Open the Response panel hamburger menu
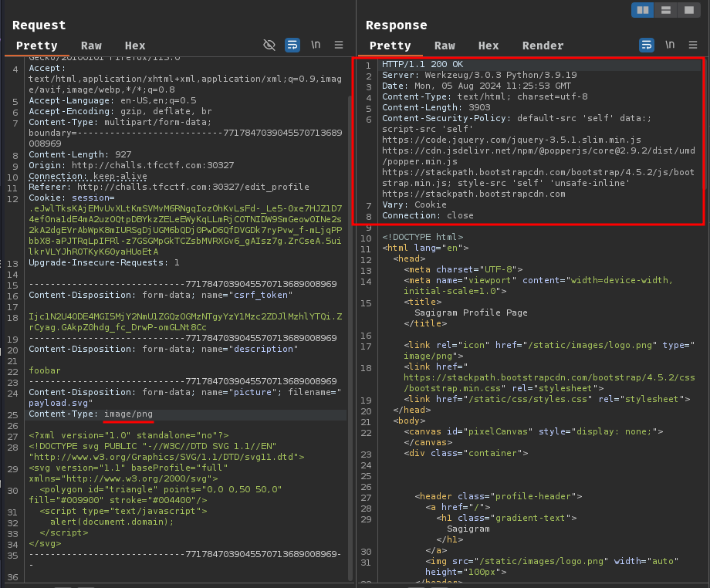710x588 pixels. pos(693,45)
